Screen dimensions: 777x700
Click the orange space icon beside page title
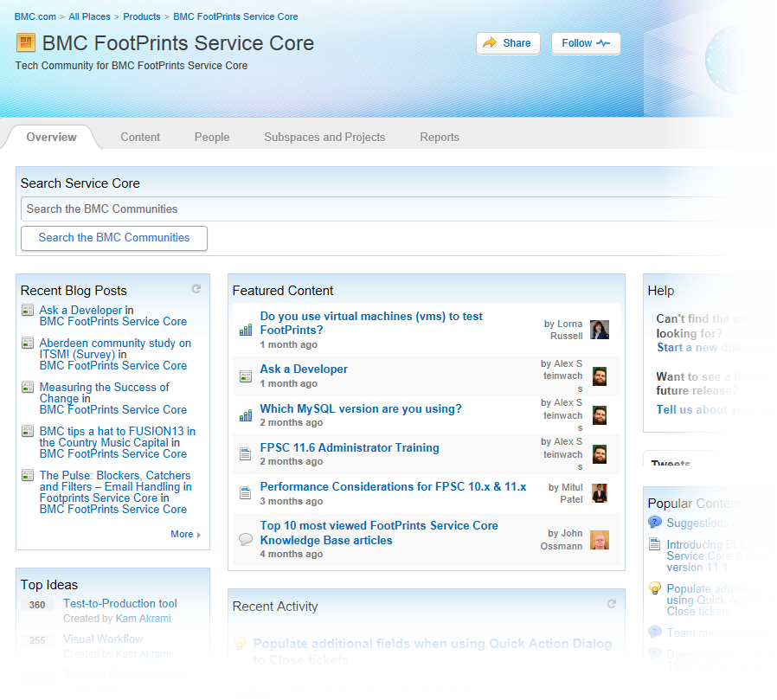[26, 42]
